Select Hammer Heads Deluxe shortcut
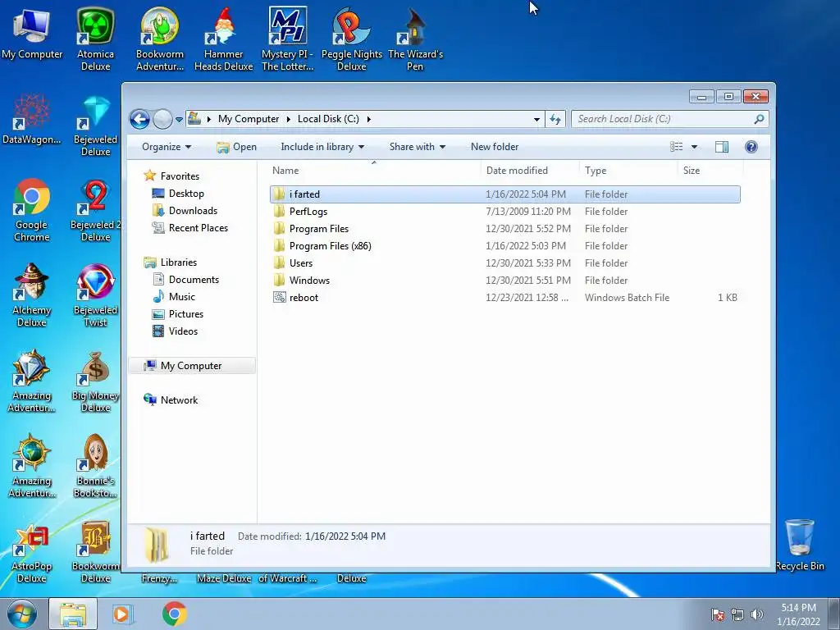 (223, 39)
